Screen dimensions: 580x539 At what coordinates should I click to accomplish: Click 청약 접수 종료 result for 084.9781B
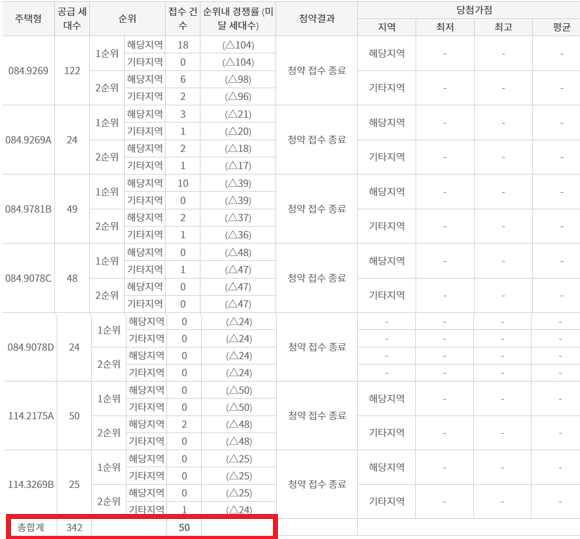[317, 209]
